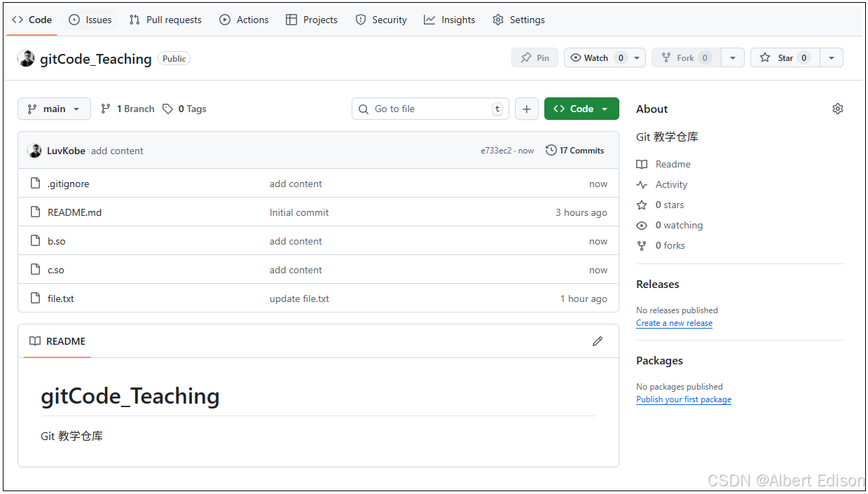868x494 pixels.
Task: Open the latest add content commit message
Action: click(117, 151)
